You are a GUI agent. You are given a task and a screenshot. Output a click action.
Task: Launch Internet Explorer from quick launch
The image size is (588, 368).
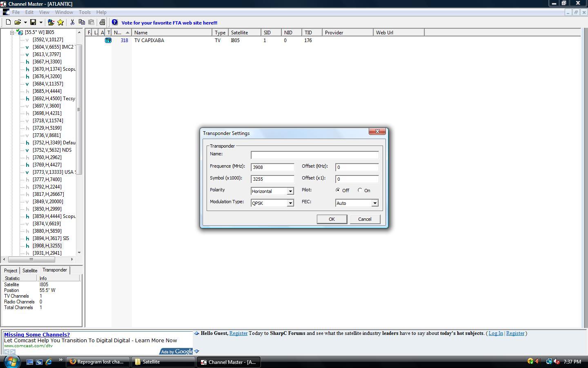click(x=49, y=362)
